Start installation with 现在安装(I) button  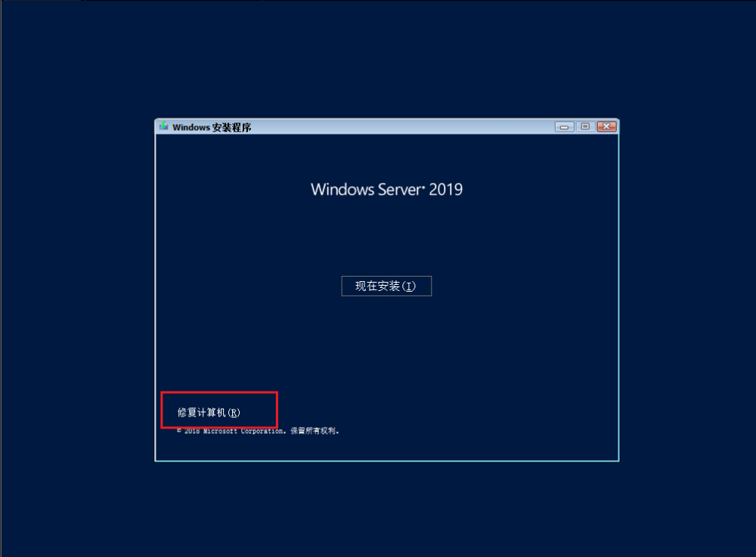pyautogui.click(x=386, y=286)
